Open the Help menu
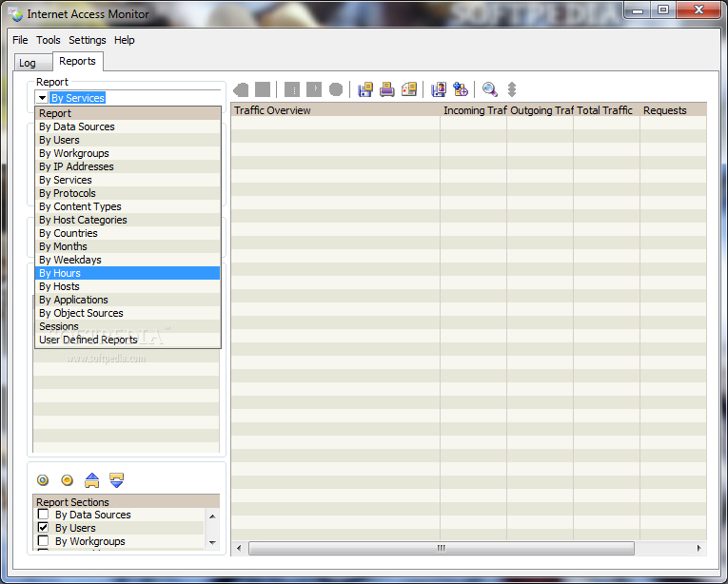Image resolution: width=728 pixels, height=584 pixels. click(125, 40)
